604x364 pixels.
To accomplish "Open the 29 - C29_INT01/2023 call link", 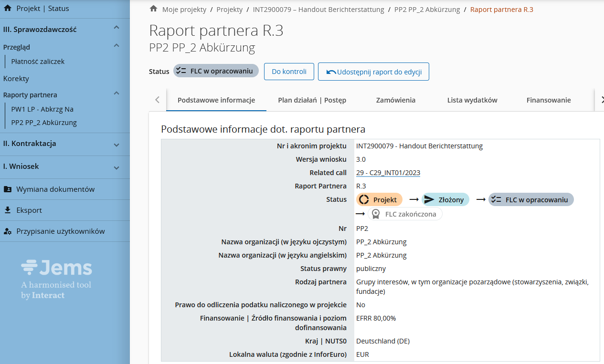I will pos(388,173).
